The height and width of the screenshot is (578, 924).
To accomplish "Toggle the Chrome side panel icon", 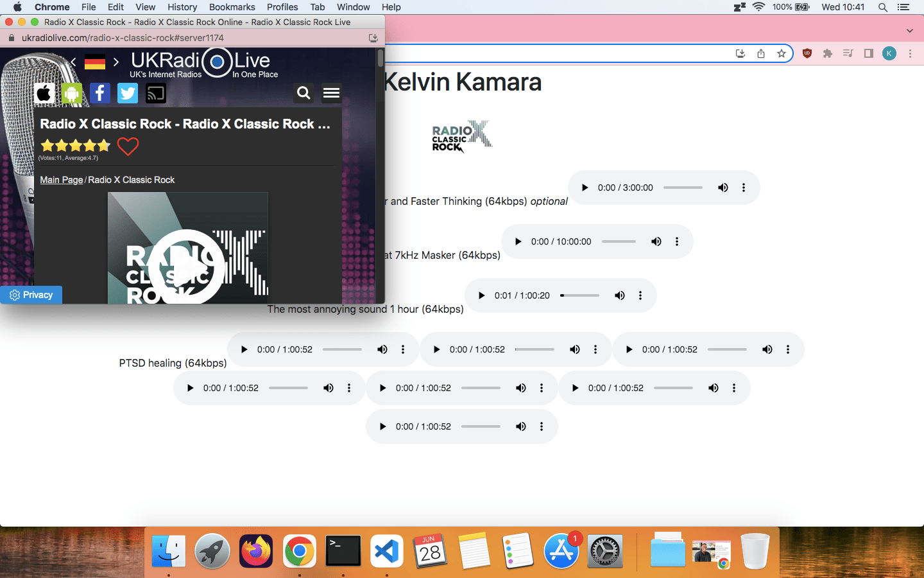I will [869, 53].
